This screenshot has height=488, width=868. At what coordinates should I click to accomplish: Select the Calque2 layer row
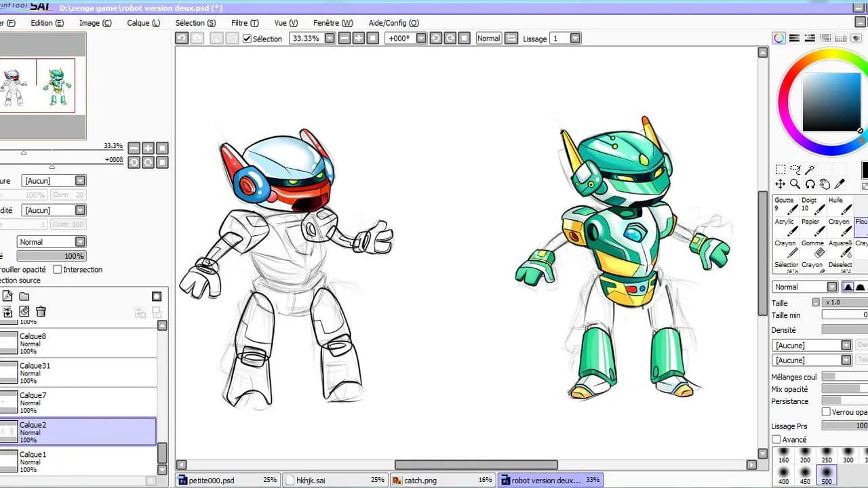tap(78, 432)
